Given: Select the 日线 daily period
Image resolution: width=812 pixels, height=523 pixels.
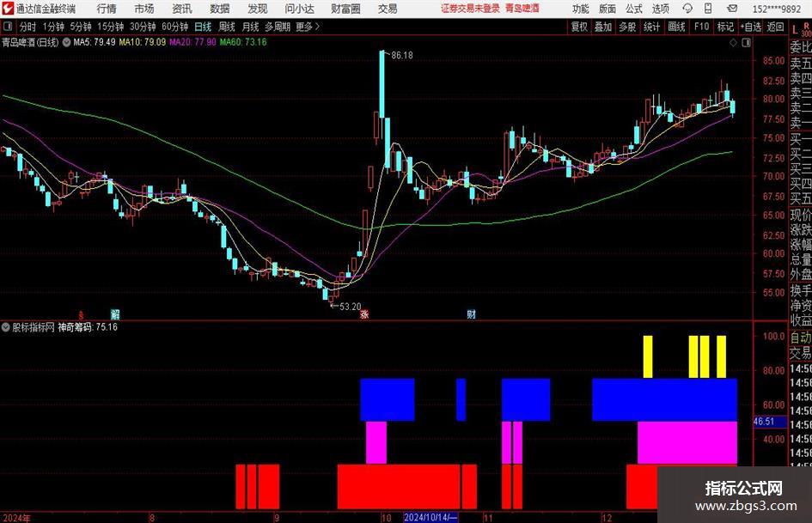Looking at the screenshot, I should (203, 27).
